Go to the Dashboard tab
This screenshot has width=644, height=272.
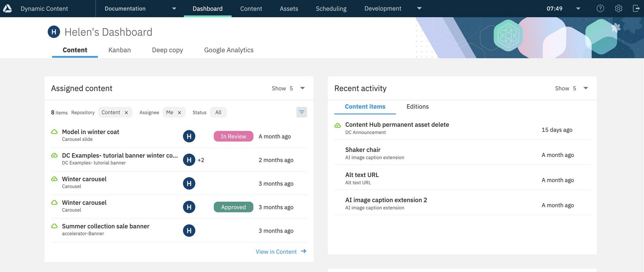point(208,9)
